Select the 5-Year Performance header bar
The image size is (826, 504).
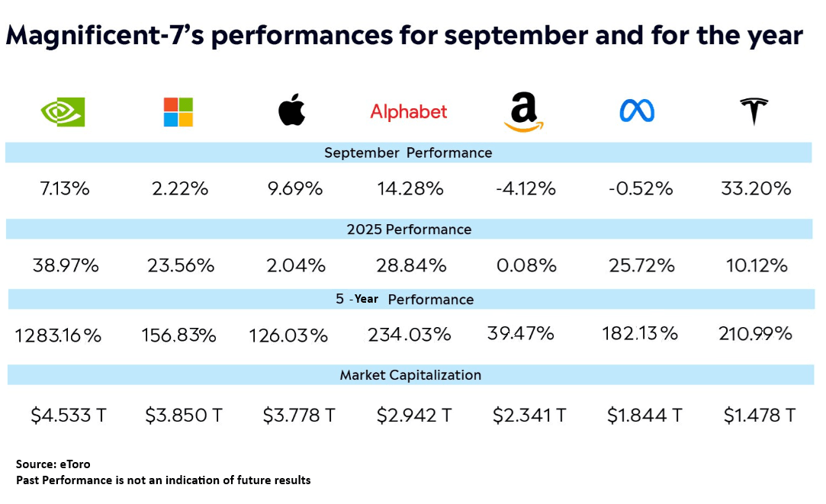point(408,299)
